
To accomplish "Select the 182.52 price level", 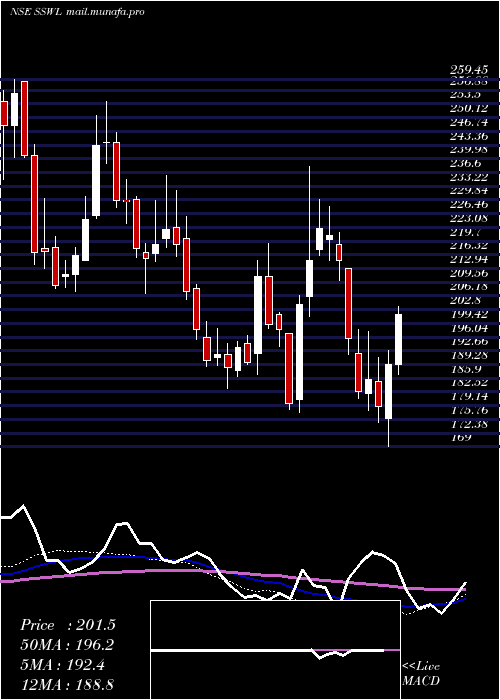I will (468, 383).
